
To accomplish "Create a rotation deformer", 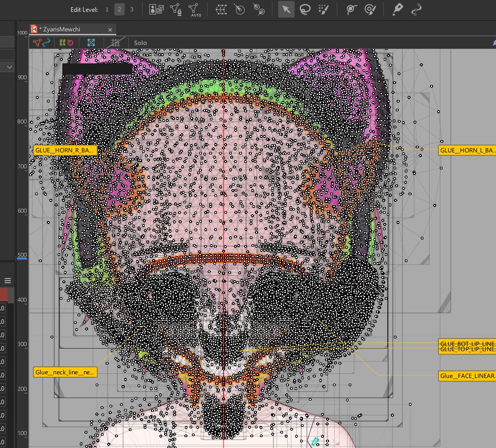I will (240, 9).
